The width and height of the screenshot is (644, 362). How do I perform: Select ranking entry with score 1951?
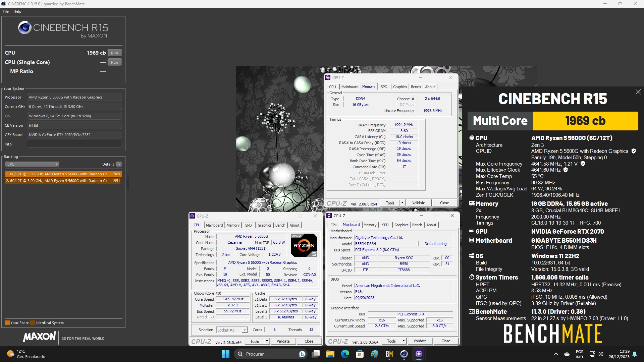(x=63, y=181)
